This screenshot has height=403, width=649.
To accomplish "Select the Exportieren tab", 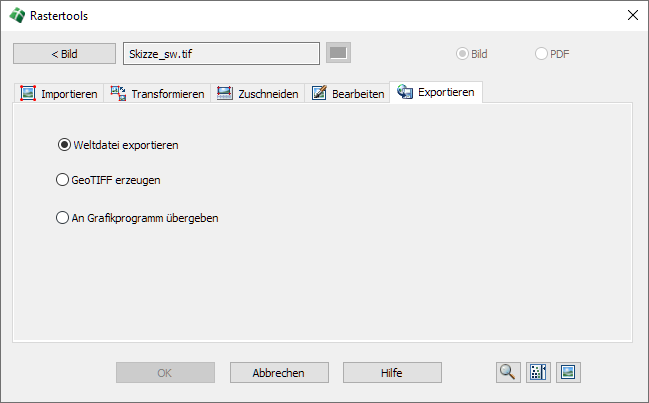I will pos(436,93).
